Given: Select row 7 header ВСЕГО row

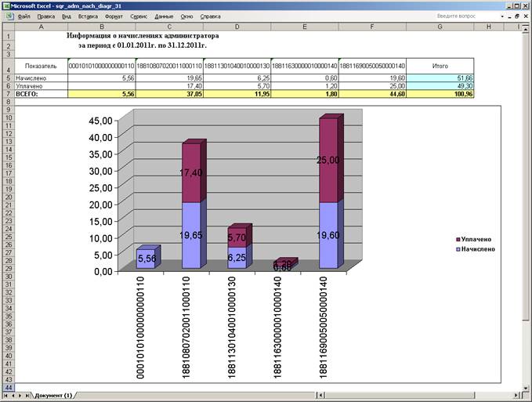Looking at the screenshot, I should (x=9, y=94).
